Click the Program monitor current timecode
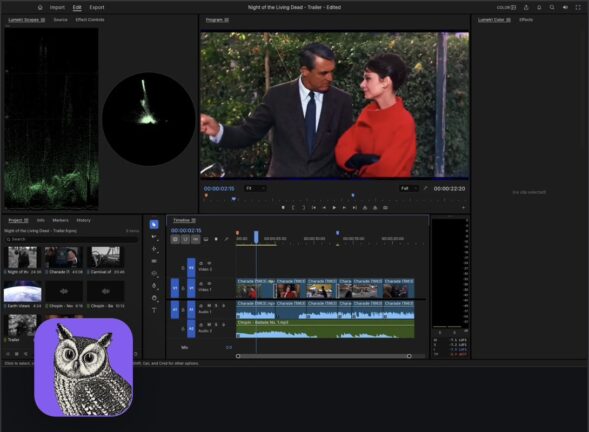 [219, 189]
